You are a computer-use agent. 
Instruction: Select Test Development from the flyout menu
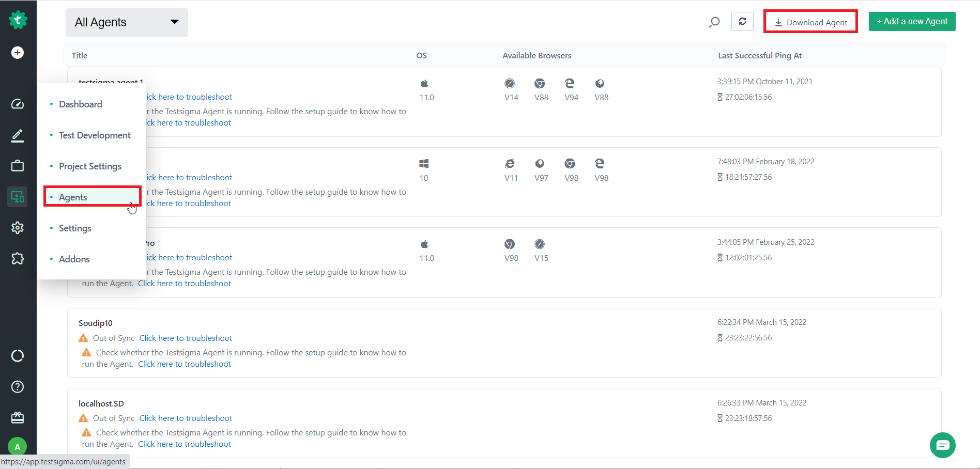point(95,135)
